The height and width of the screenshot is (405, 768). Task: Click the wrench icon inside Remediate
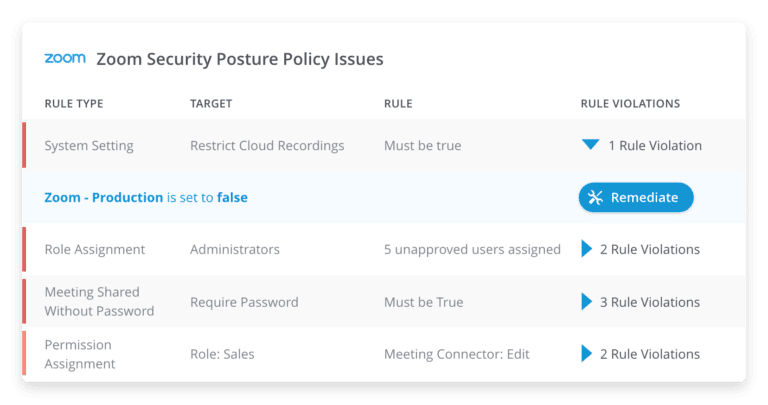[x=595, y=197]
